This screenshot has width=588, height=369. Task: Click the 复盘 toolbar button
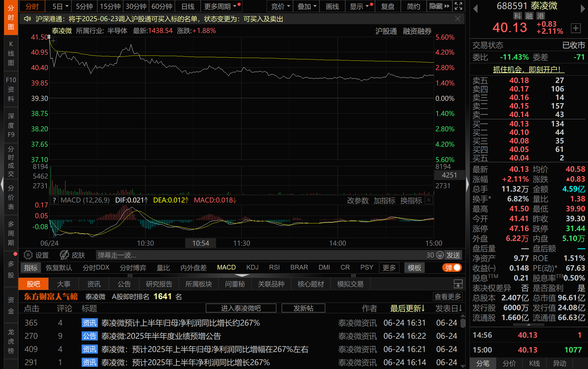(388, 6)
